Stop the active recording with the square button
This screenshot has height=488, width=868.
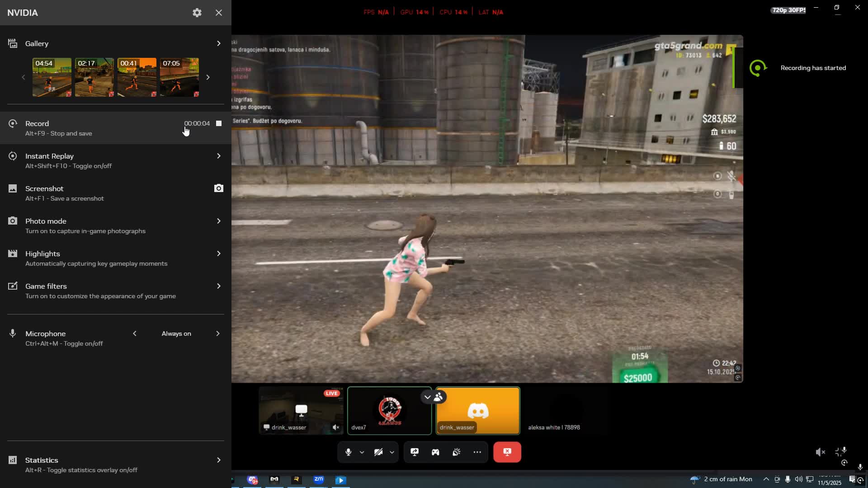[x=218, y=123]
